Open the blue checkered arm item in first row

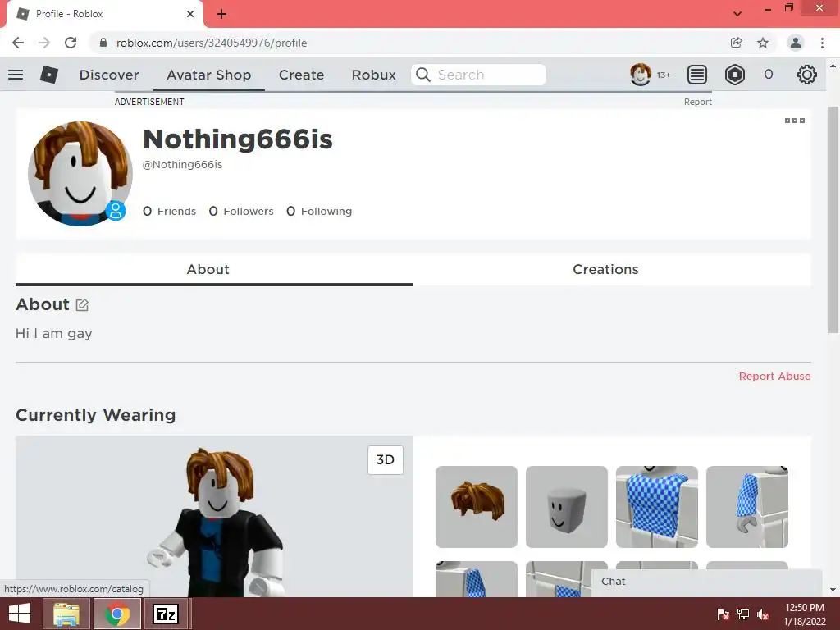tap(746, 507)
